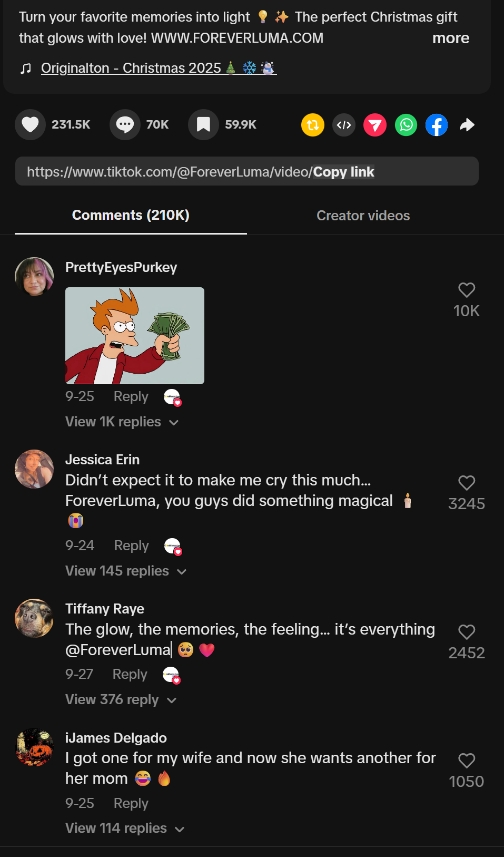Click the share arrow icon
This screenshot has height=857, width=504.
point(467,125)
